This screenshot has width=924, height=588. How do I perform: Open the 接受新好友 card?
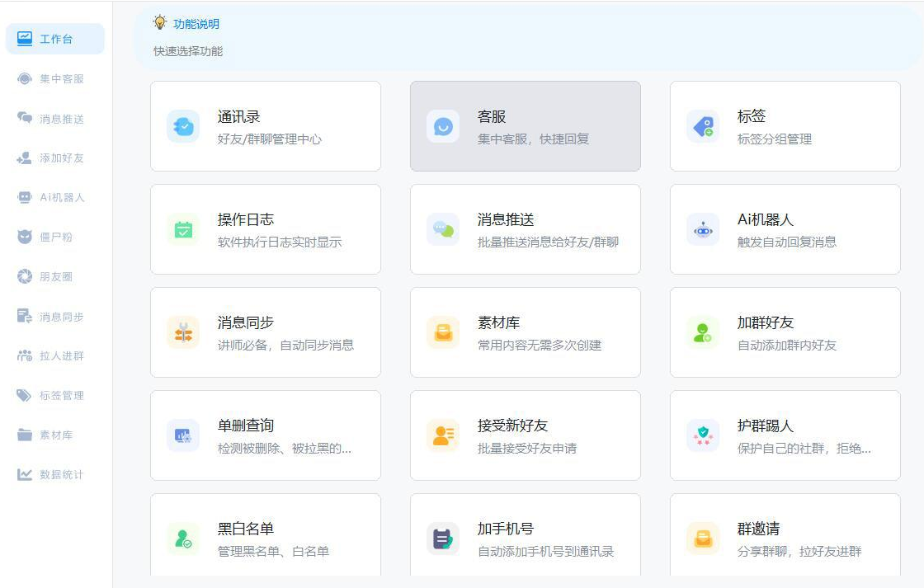[525, 435]
